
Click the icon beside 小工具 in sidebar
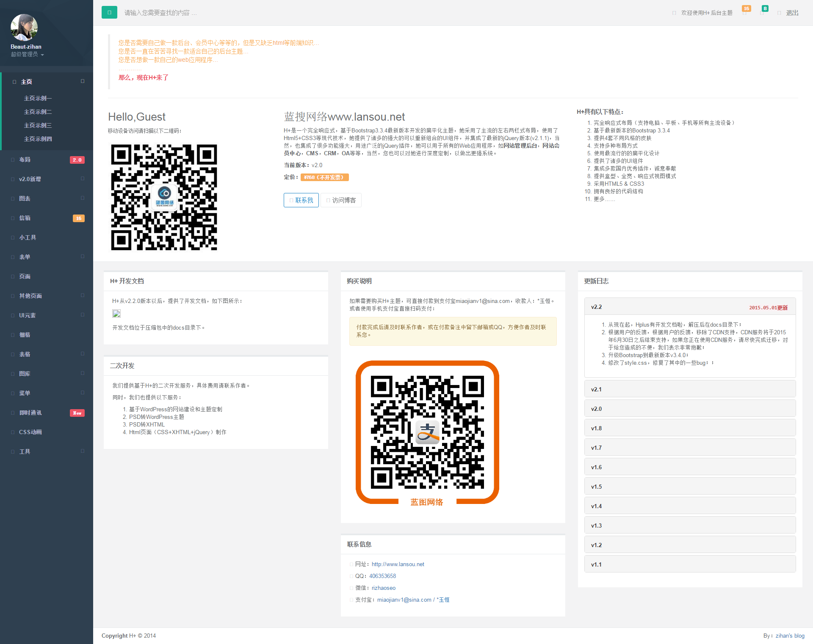click(x=13, y=238)
